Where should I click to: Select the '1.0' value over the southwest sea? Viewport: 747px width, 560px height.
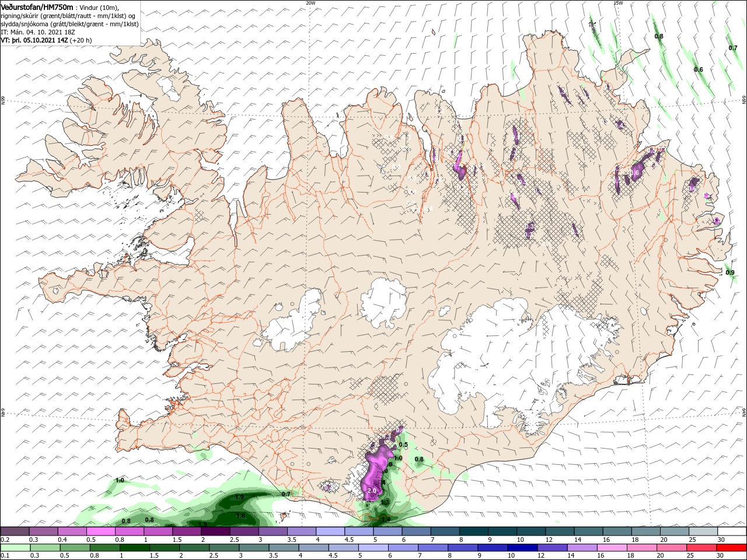pos(120,480)
